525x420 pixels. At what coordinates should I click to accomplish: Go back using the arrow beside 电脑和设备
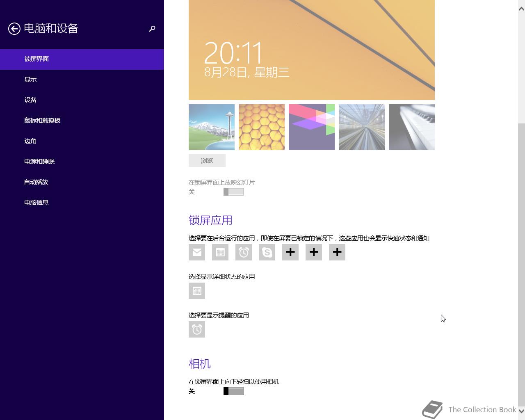[14, 29]
